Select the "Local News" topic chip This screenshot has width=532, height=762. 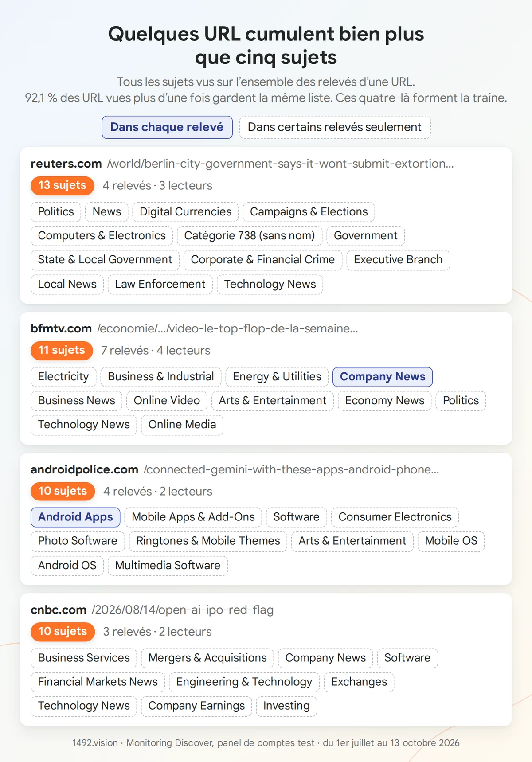tap(67, 285)
